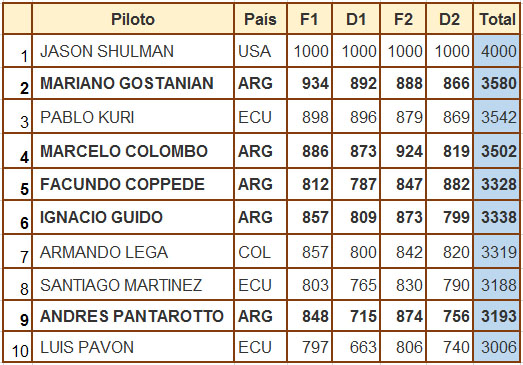
Task: Select the LUIS PAVON cell
Action: tap(133, 347)
